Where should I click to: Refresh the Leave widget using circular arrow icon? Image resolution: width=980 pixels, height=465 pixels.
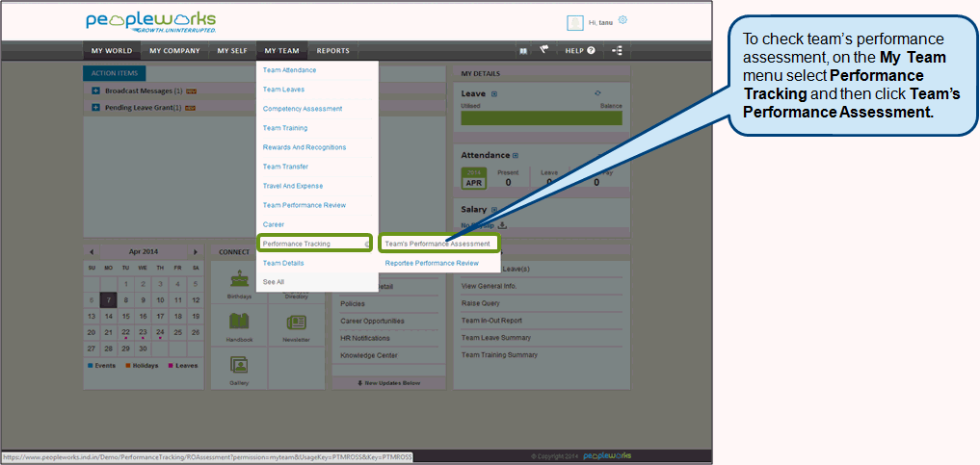(x=598, y=93)
